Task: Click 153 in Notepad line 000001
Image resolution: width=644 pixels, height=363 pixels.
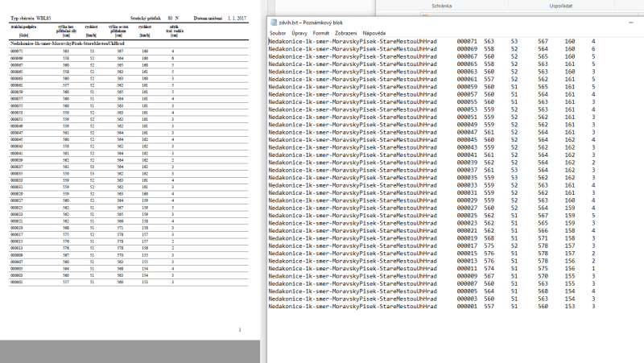Action: pos(570,307)
